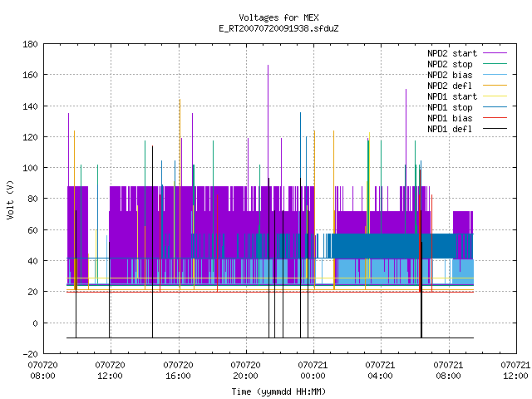Screen dimensions: 532x399
Task: Click the NPD2 defl orange legend line
Action: coord(495,86)
